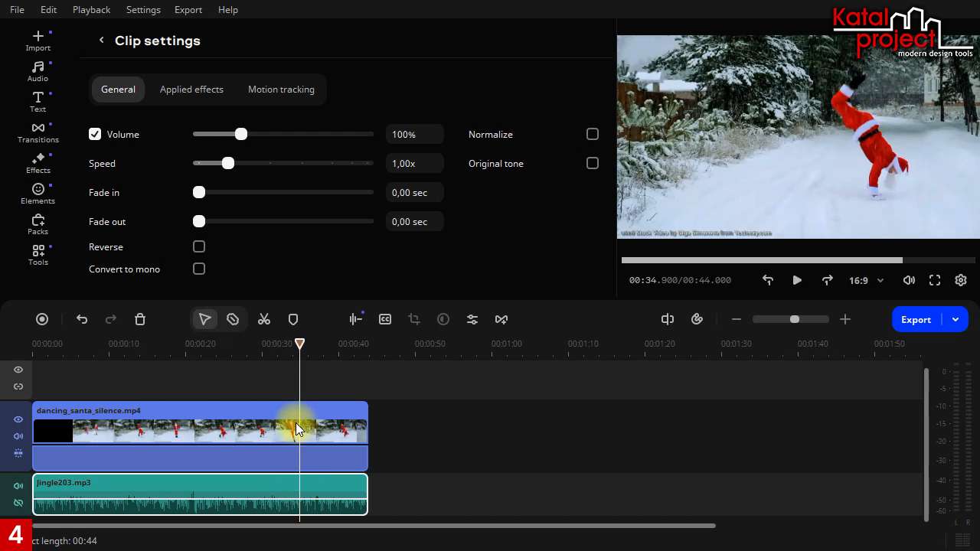The width and height of the screenshot is (980, 551).
Task: Go back from Clip settings
Action: tap(101, 41)
